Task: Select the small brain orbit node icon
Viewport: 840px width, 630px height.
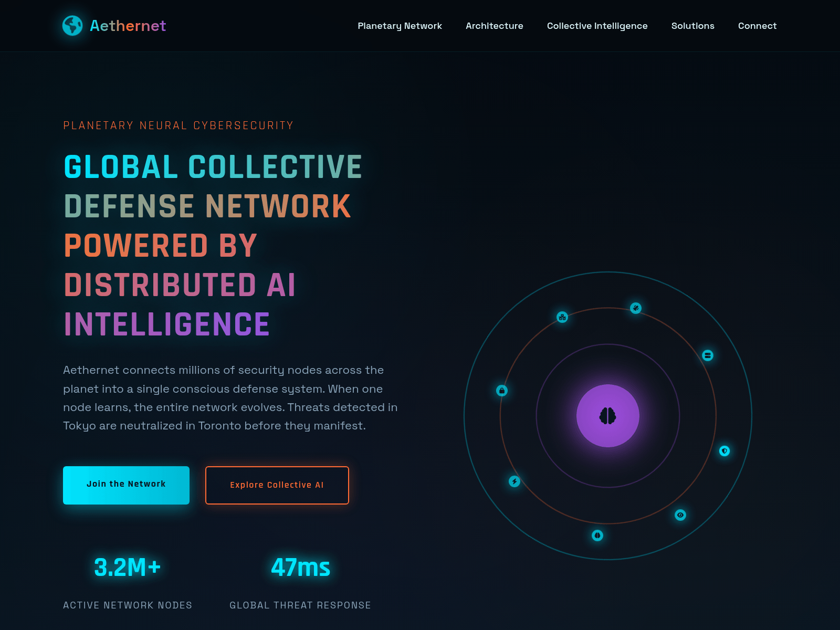Action: coord(597,535)
